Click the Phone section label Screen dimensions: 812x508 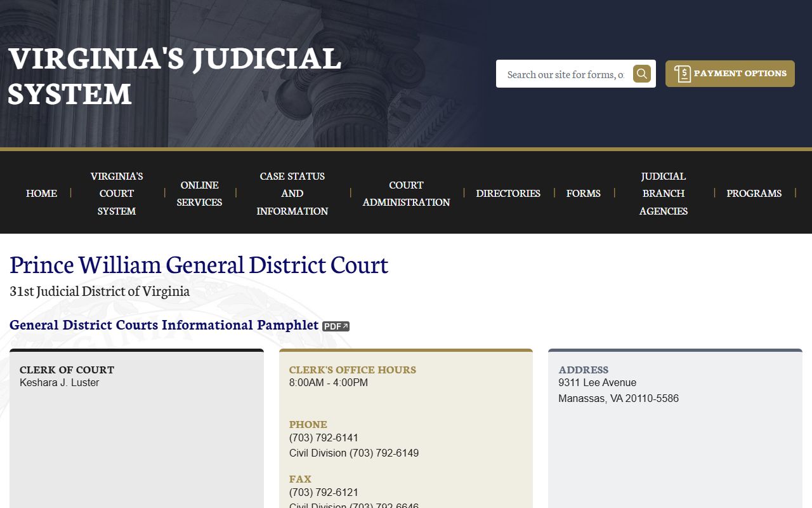point(308,424)
